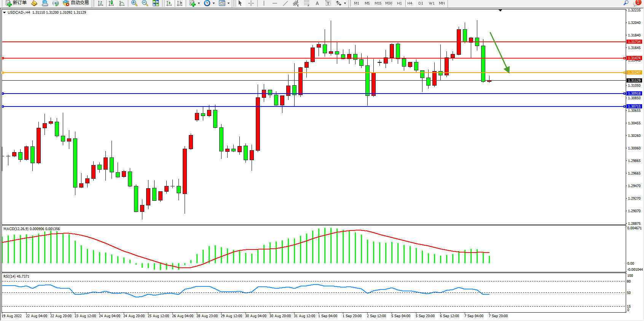Open the search magnifier in toolbar
This screenshot has height=321, width=644.
click(x=626, y=3)
